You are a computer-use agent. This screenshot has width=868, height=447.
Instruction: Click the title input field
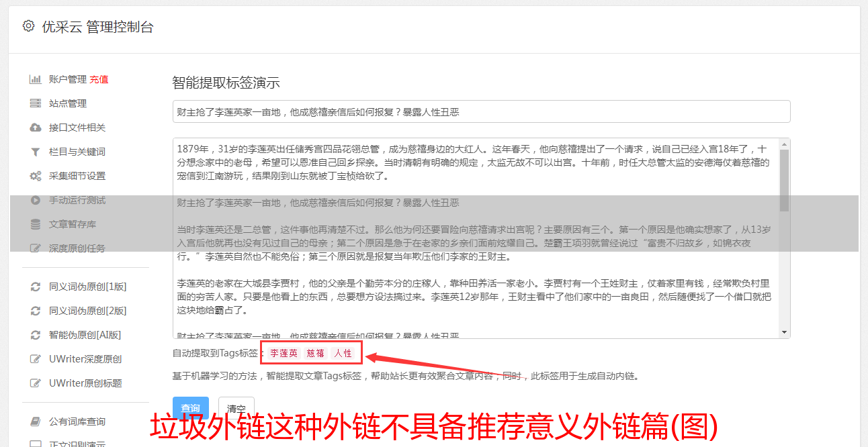pos(481,111)
